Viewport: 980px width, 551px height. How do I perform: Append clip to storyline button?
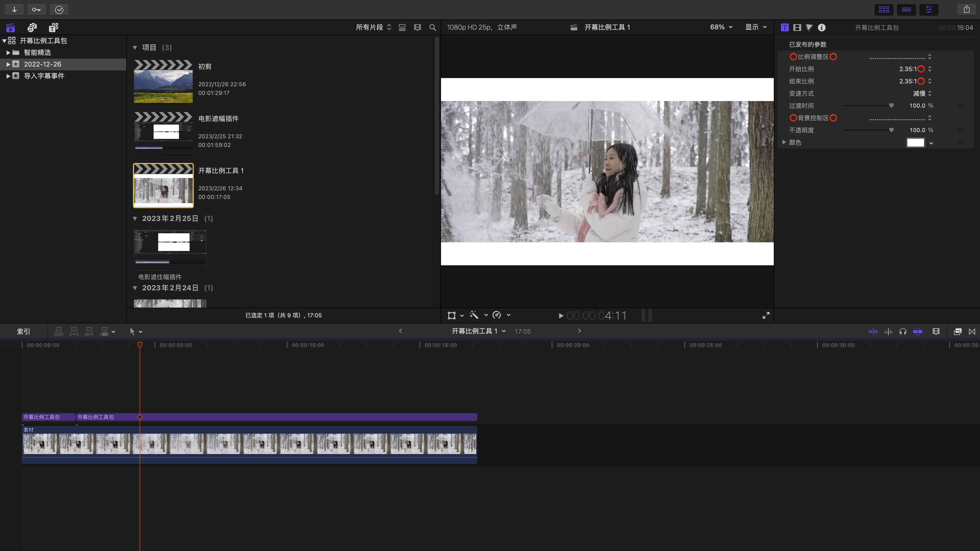pos(89,332)
